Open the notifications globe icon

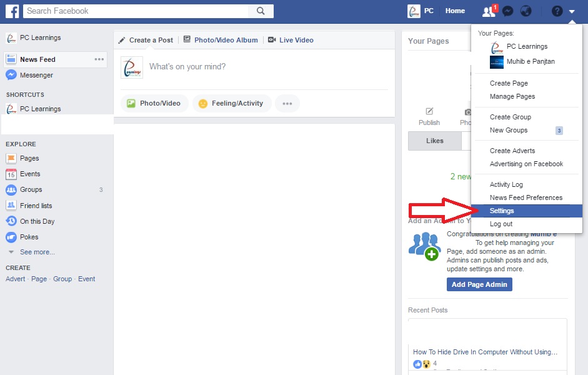(x=526, y=11)
